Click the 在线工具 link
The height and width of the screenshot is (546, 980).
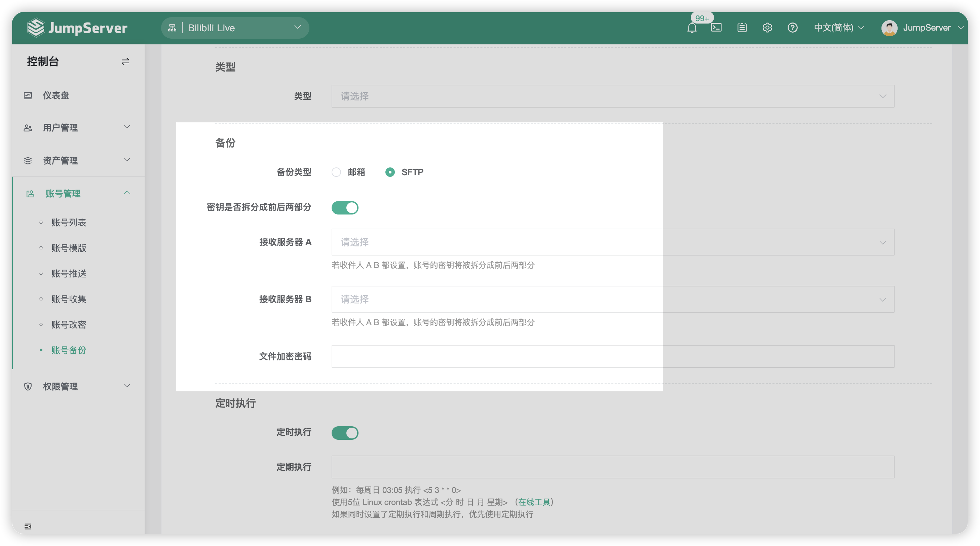[x=534, y=502]
